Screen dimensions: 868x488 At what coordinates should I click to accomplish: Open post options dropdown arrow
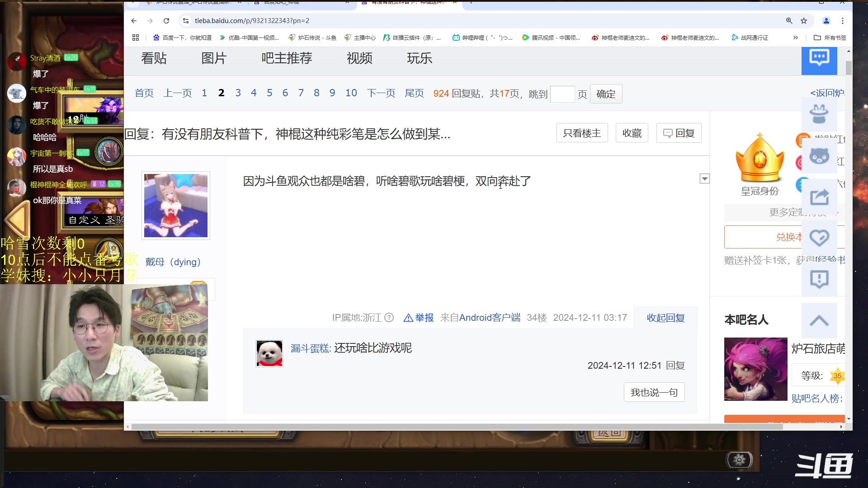(704, 179)
